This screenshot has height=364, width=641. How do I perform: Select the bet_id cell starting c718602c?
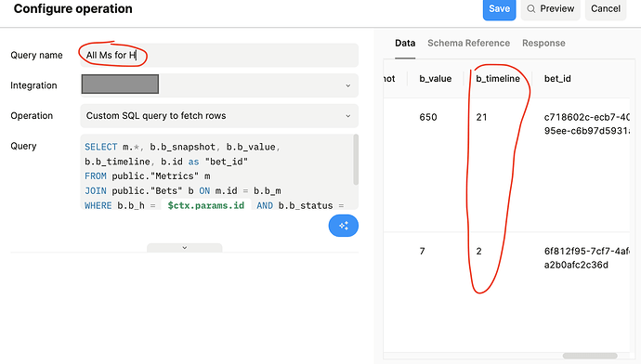pyautogui.click(x=587, y=124)
